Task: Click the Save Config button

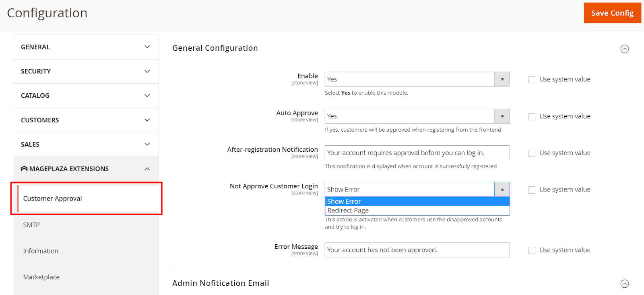Action: 612,13
